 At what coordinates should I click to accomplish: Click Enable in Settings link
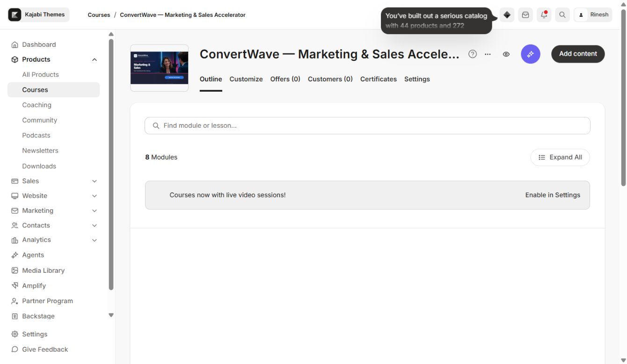[x=553, y=195]
